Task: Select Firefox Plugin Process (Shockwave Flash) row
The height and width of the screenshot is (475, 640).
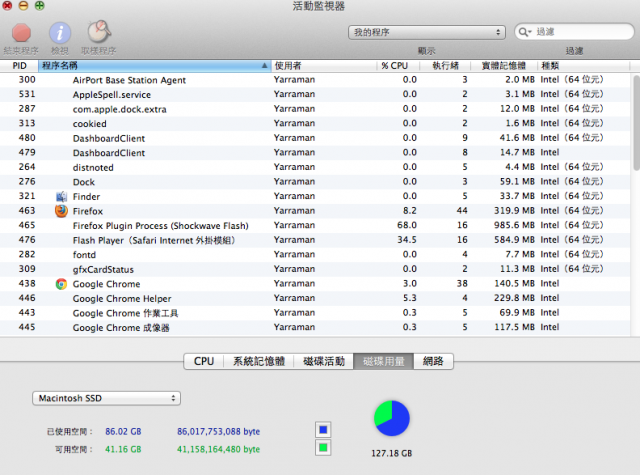Action: pyautogui.click(x=315, y=226)
